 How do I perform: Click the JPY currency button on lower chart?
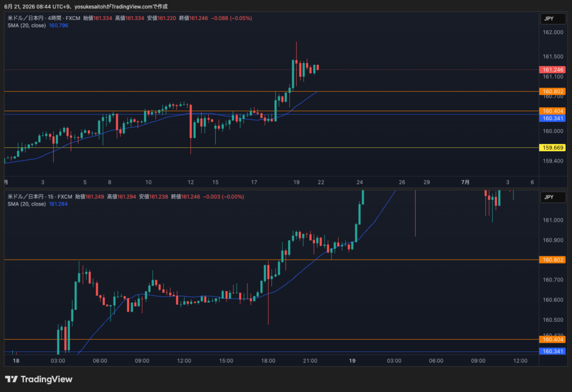coord(552,197)
